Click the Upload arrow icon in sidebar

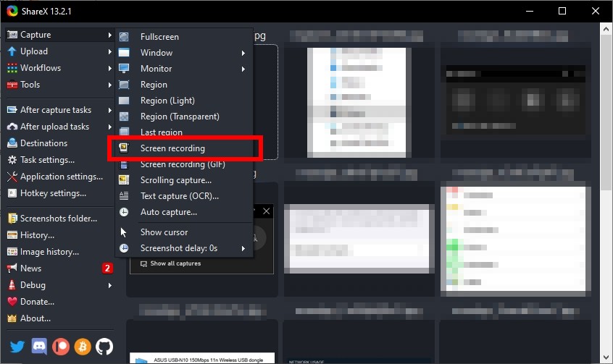point(12,51)
